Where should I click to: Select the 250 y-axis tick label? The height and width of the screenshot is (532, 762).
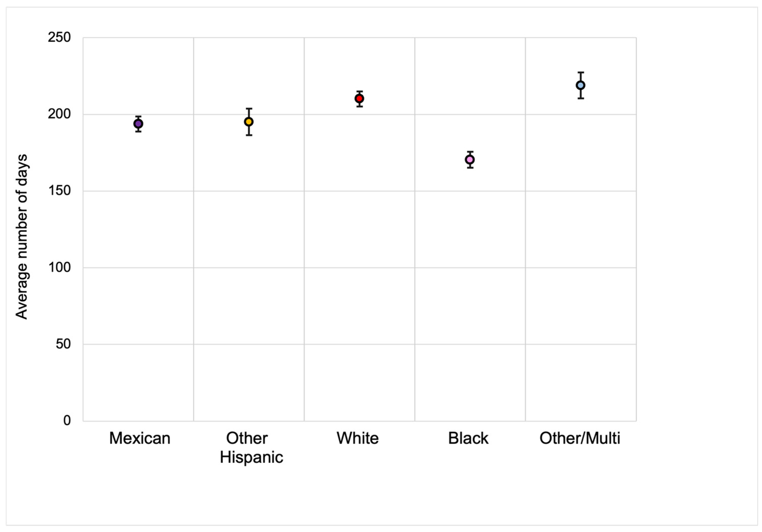tap(59, 37)
